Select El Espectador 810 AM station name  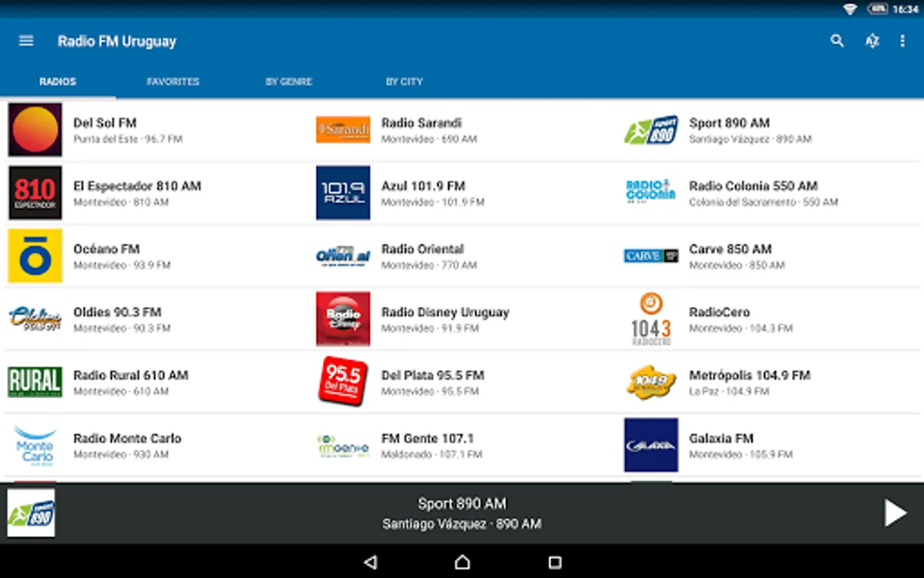[x=137, y=186]
